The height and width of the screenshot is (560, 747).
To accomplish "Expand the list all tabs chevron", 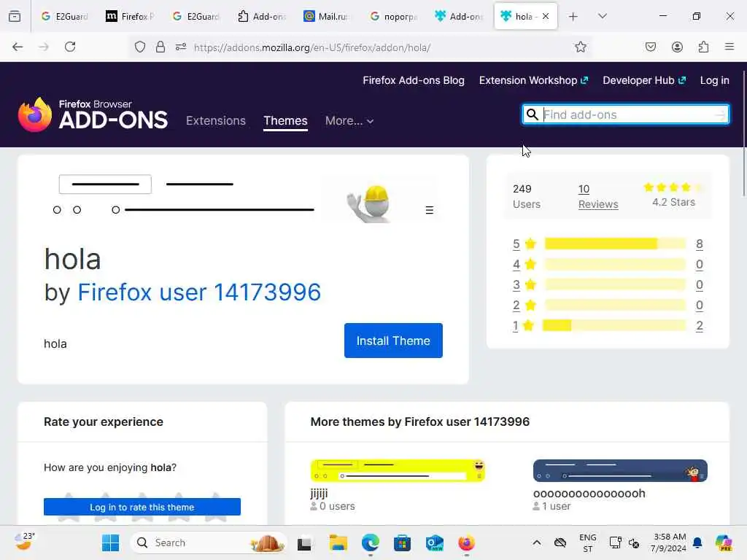I will click(x=603, y=16).
